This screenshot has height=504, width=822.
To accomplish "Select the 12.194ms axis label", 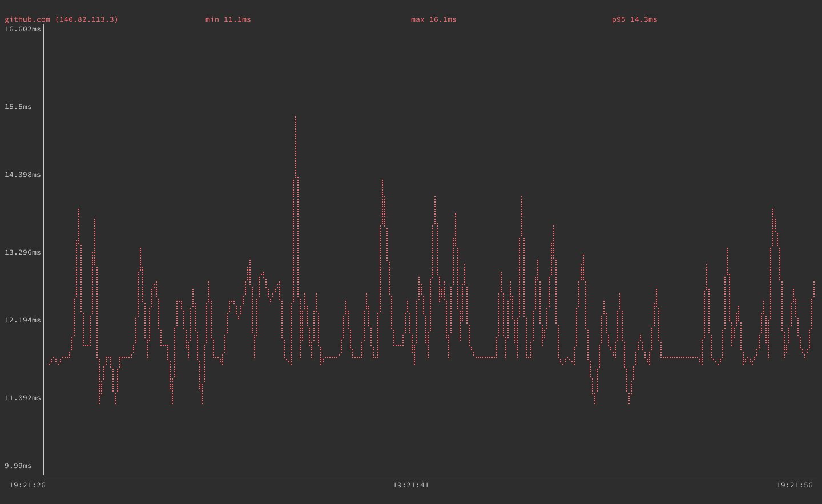I will (x=22, y=321).
